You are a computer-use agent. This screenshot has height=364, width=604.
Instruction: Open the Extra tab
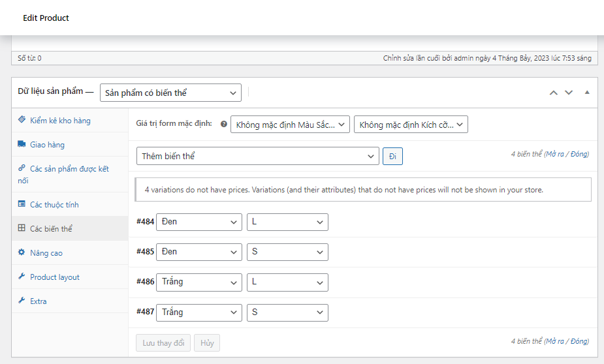coord(70,301)
